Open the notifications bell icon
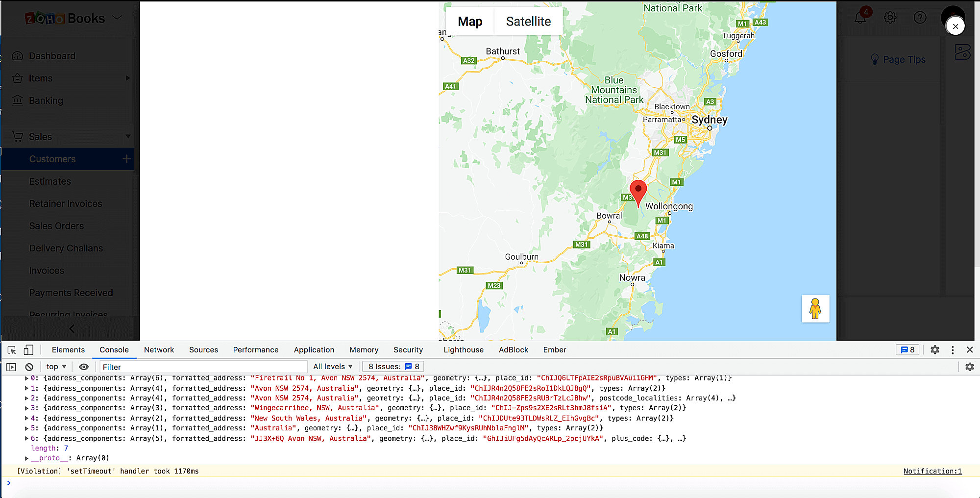Viewport: 980px width, 498px height. 860,18
